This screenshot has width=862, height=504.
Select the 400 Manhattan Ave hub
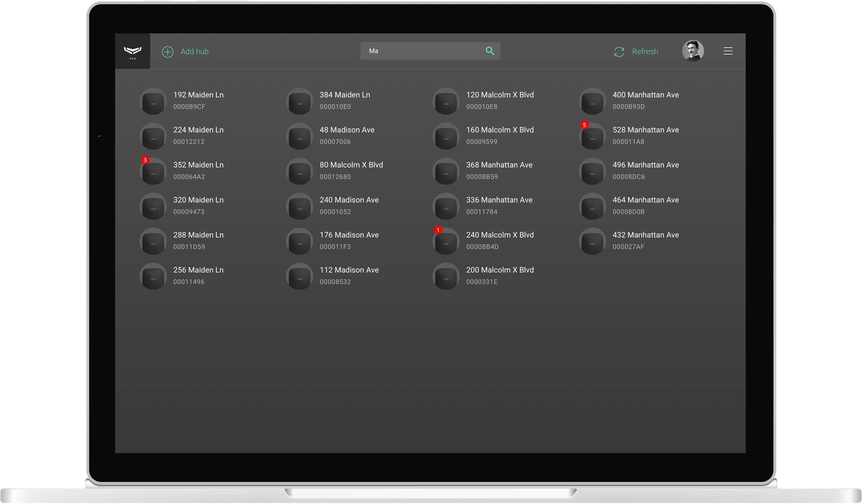645,95
